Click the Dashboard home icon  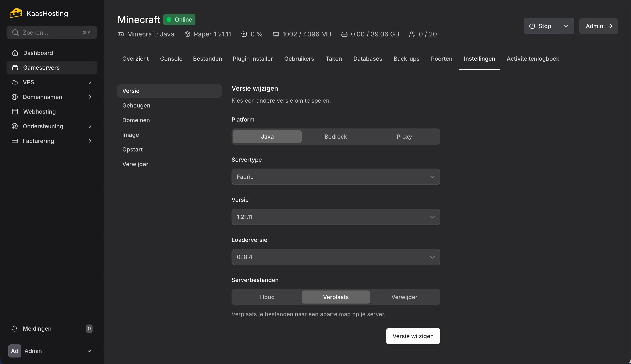pos(15,53)
